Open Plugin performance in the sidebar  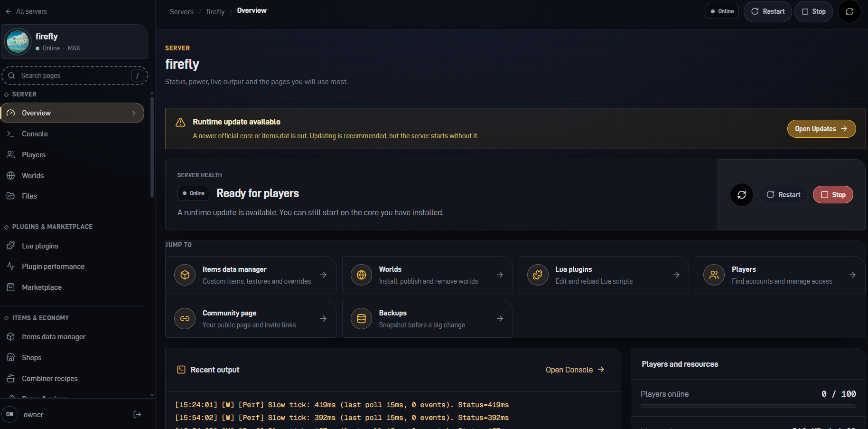[72, 267]
